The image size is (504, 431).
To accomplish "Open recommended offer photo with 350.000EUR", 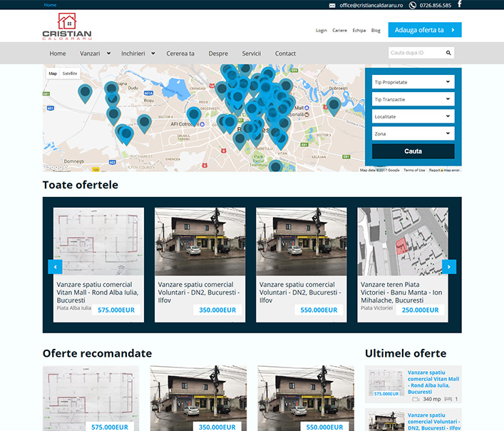I will point(198,398).
